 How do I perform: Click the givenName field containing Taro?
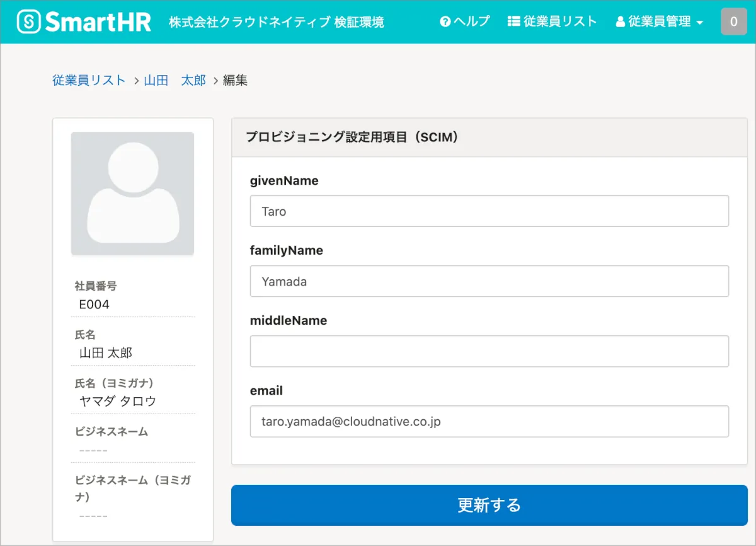(x=489, y=211)
